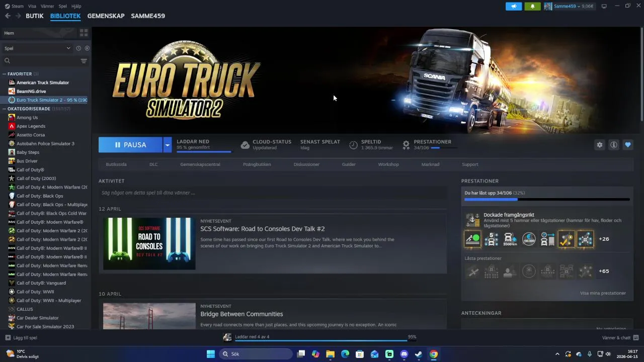This screenshot has height=362, width=644.
Task: Open the Steam announcements megaphone icon
Action: [x=514, y=6]
